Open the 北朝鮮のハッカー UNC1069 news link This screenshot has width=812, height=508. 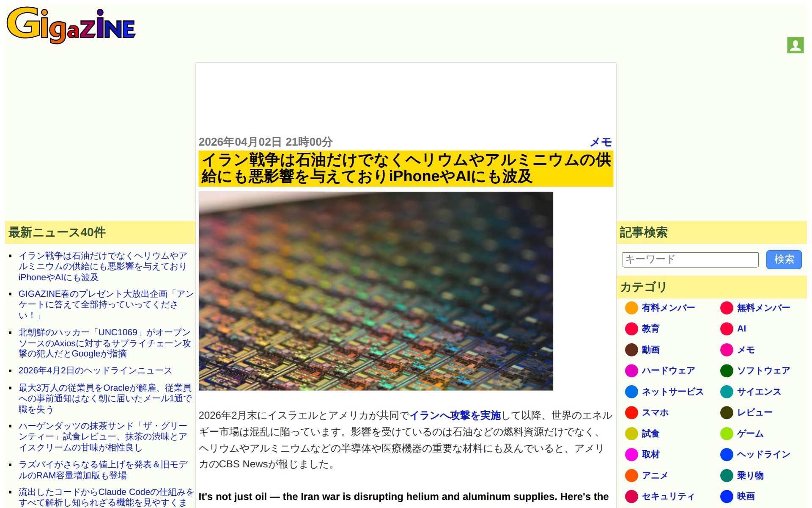pyautogui.click(x=105, y=343)
